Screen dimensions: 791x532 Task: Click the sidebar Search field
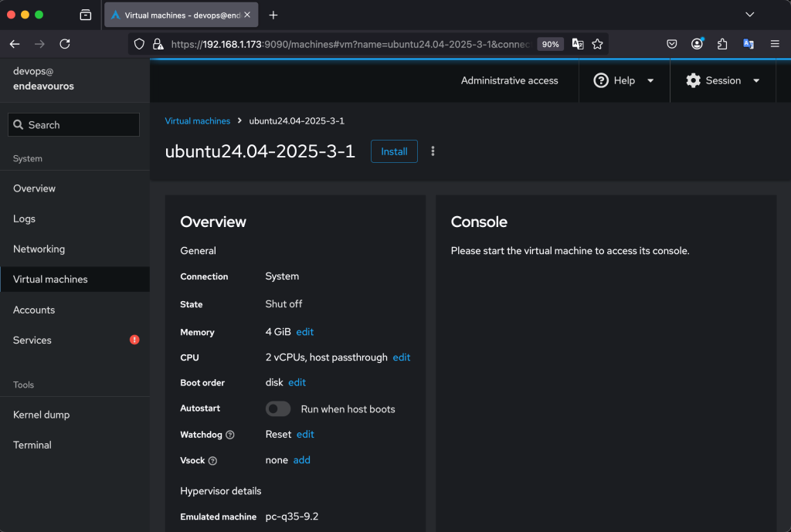[x=74, y=125]
